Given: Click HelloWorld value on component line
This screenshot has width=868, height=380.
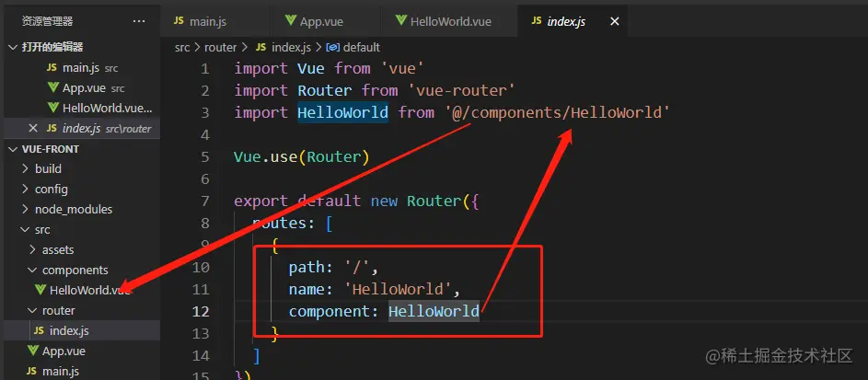Looking at the screenshot, I should (x=434, y=311).
